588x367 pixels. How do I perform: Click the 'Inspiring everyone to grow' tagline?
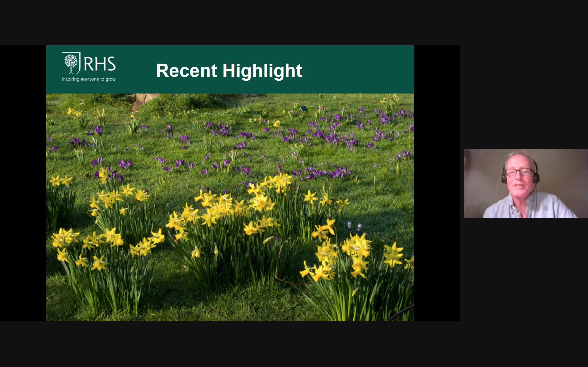(88, 79)
